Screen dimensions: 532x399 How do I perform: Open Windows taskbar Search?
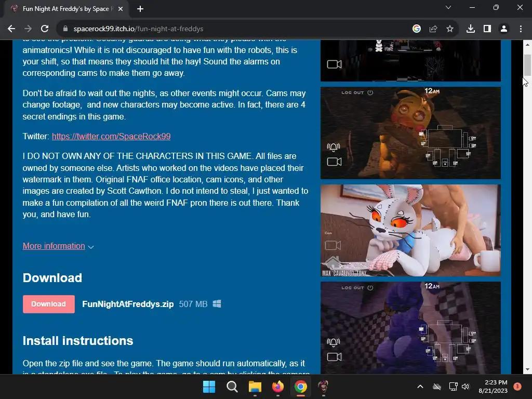pyautogui.click(x=232, y=387)
